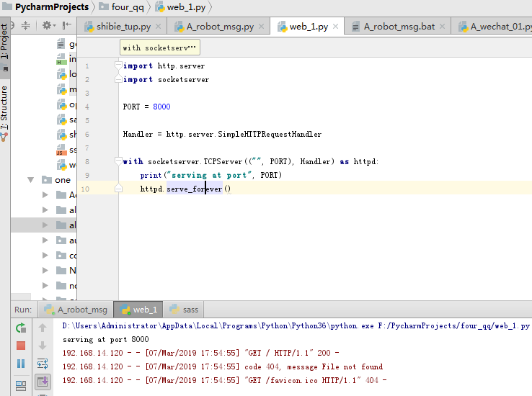
Task: Click line number 4 in gutter
Action: tap(87, 107)
